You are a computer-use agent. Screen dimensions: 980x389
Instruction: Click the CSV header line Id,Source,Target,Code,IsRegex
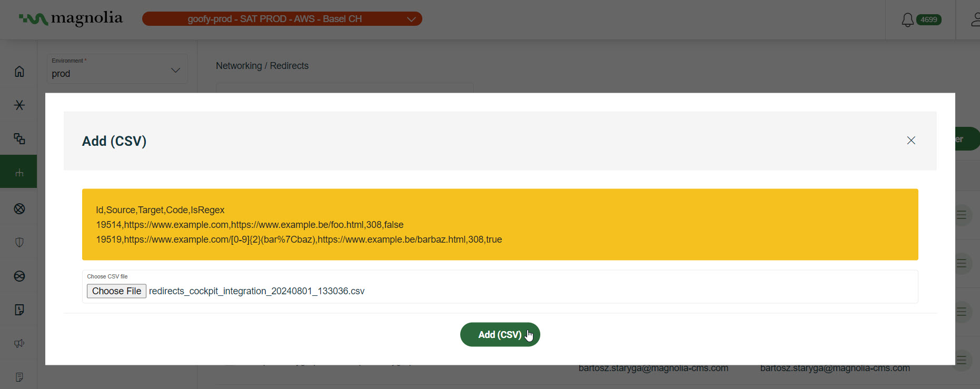[x=160, y=210]
